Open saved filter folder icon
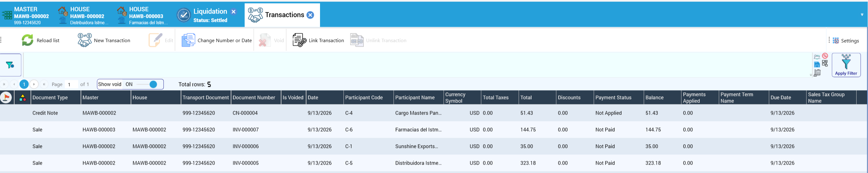The height and width of the screenshot is (173, 868). [x=817, y=57]
